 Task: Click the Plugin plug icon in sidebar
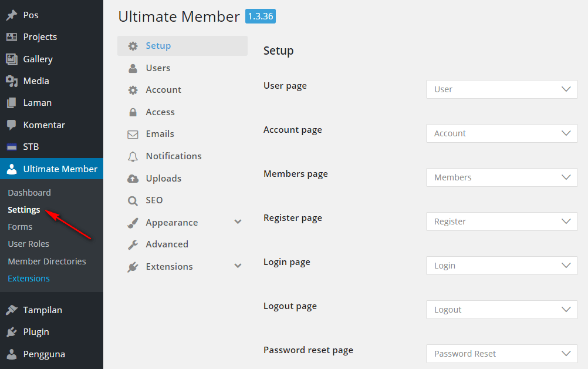(12, 332)
